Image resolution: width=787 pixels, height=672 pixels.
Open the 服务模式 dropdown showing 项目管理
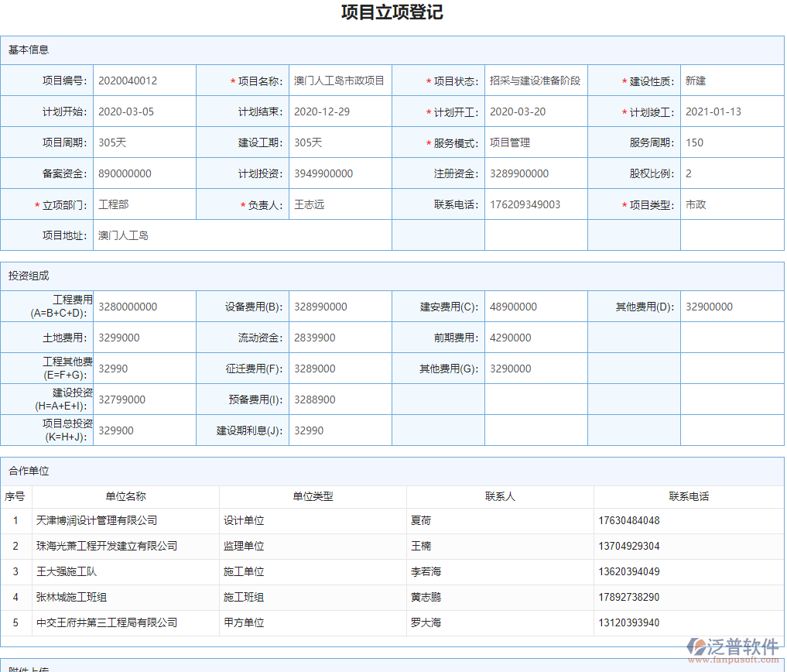click(536, 142)
